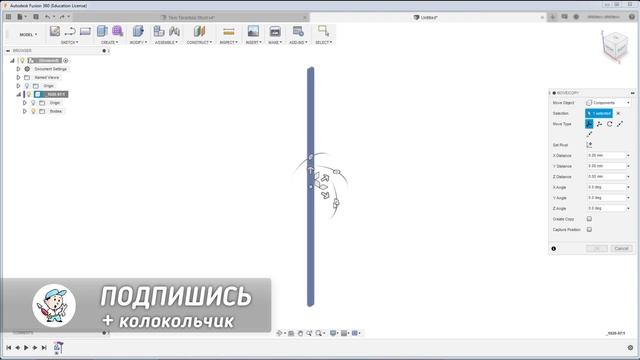Viewport: 640px width, 360px height.
Task: Select the Rectangle sketch tool
Action: click(85, 31)
